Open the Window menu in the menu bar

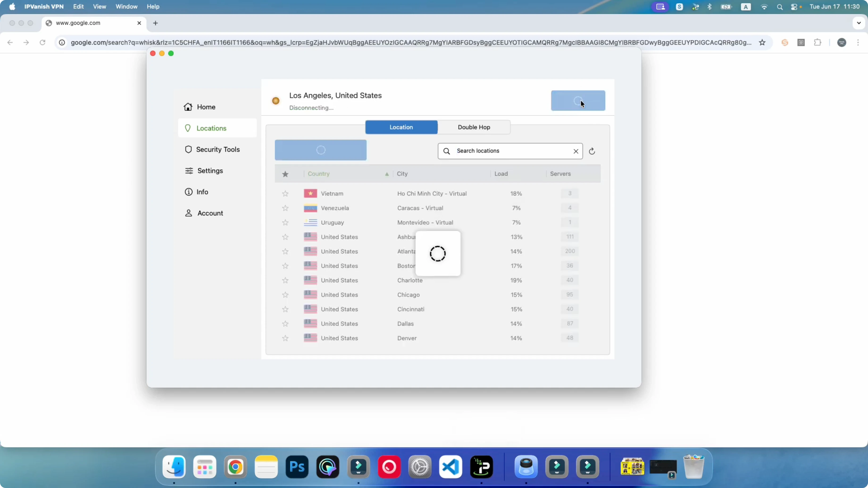point(126,6)
